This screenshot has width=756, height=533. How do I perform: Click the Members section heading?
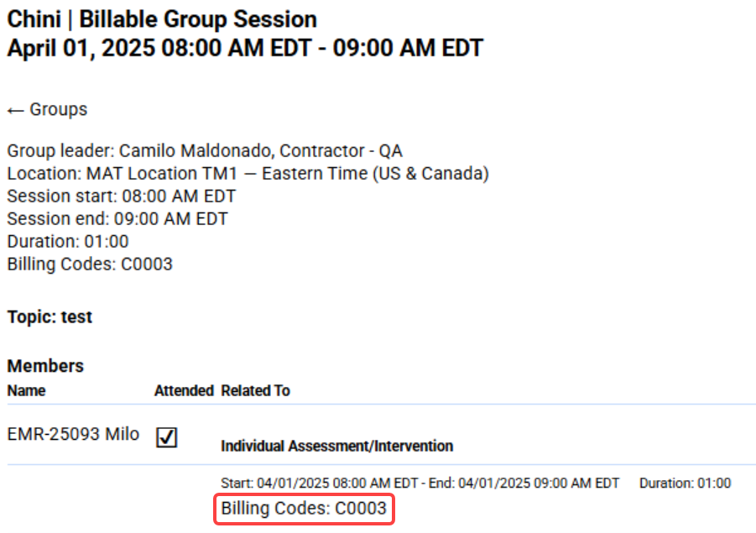[x=45, y=366]
